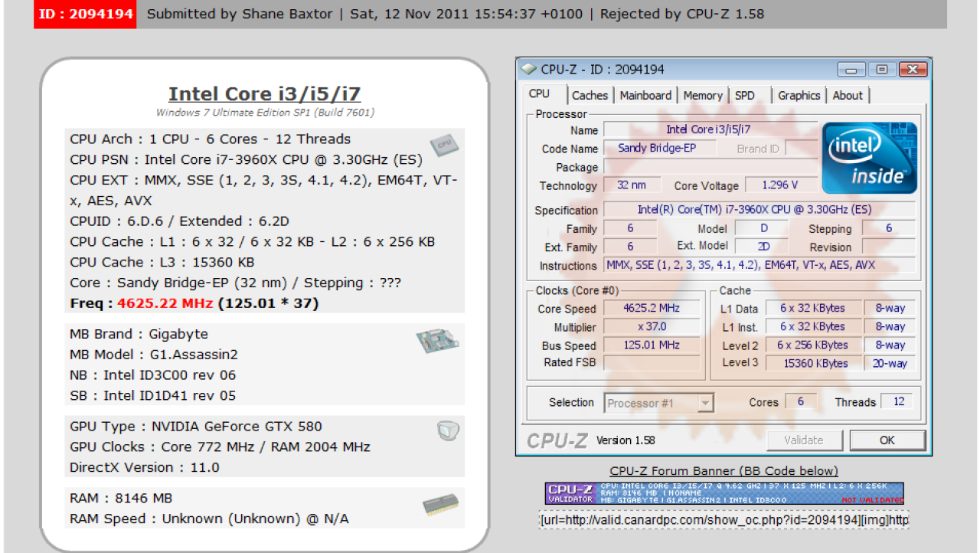Click the L1 Data value 6 x 32 KBytes
The height and width of the screenshot is (553, 980).
[812, 309]
